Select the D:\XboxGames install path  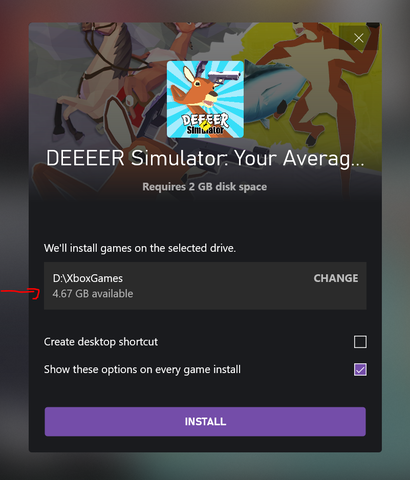[x=88, y=278]
